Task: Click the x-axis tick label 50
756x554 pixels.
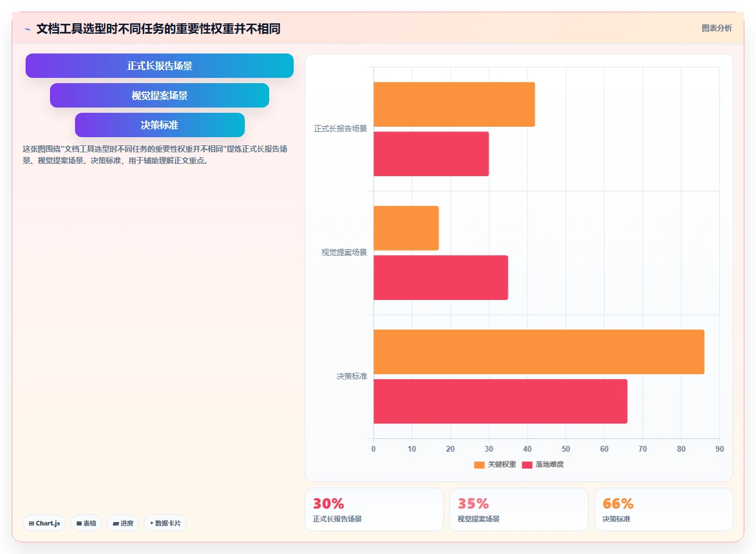Action: pos(566,449)
